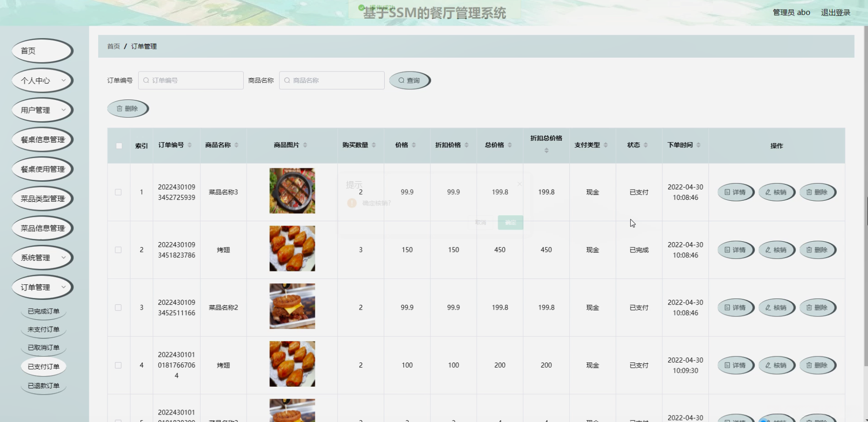Click sort arrows under 折扣总价格 header
The height and width of the screenshot is (422, 868).
pos(547,150)
